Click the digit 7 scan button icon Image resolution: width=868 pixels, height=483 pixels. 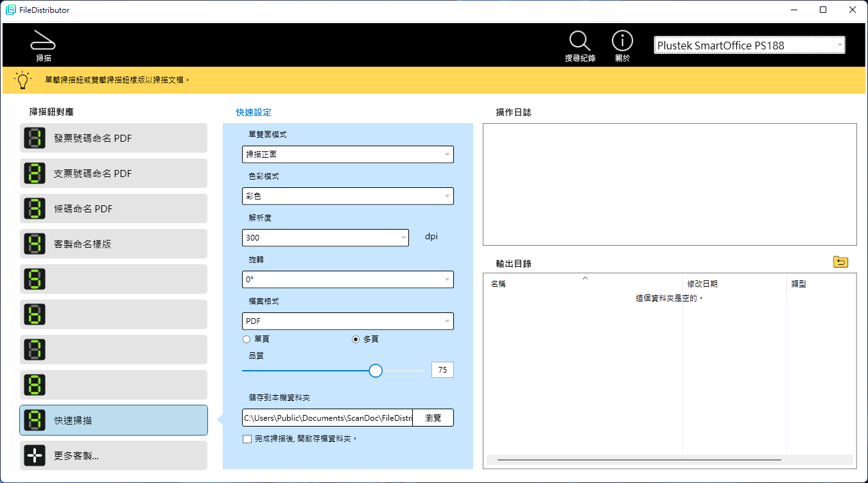(x=35, y=350)
